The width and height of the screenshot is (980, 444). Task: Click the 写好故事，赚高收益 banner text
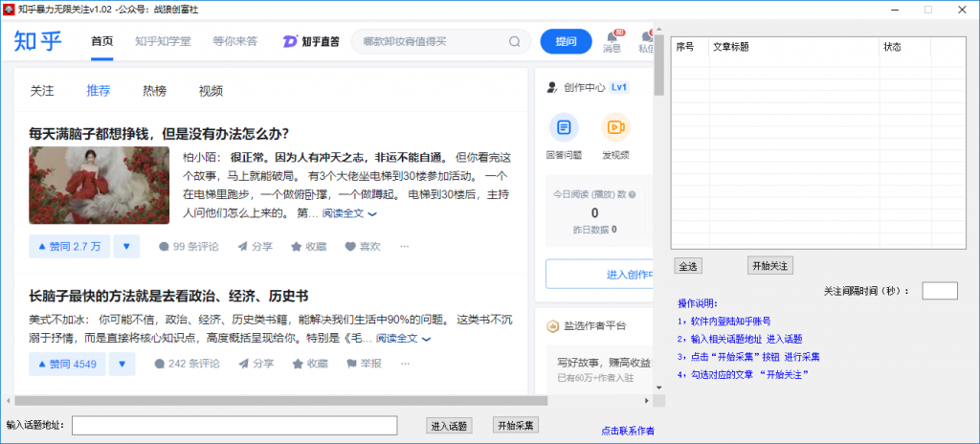605,362
